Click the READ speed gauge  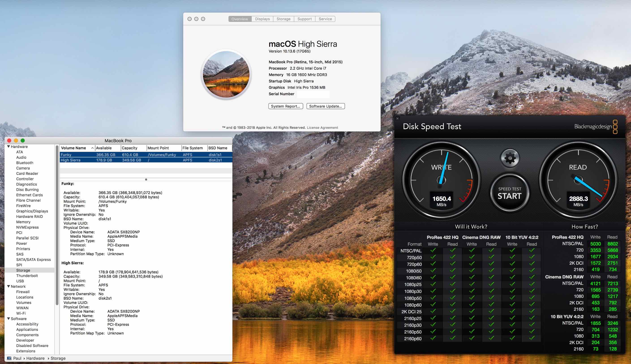click(x=578, y=180)
